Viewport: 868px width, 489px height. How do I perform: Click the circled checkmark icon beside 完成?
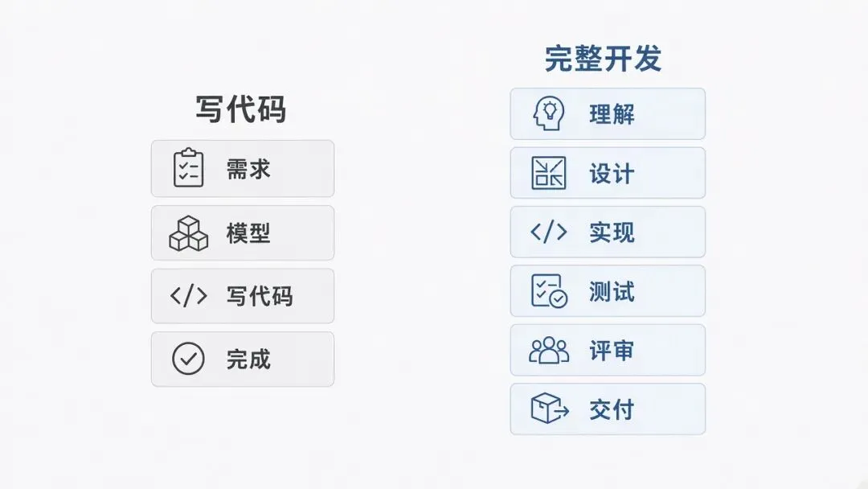point(188,358)
